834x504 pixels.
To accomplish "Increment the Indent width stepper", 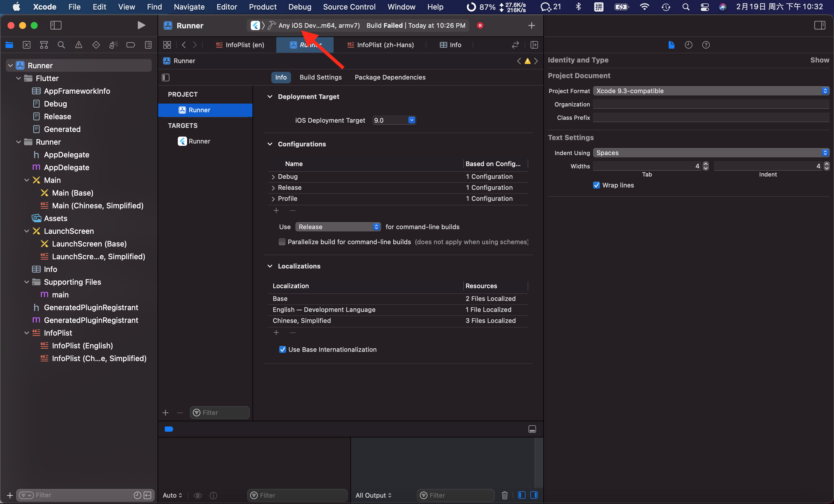I will pos(826,164).
